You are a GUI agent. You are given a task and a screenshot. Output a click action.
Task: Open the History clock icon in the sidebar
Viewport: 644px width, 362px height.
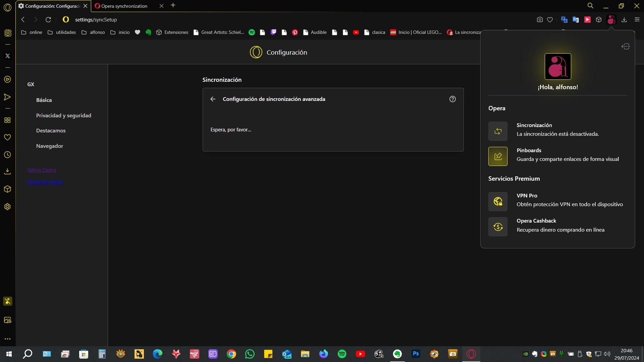[7, 155]
